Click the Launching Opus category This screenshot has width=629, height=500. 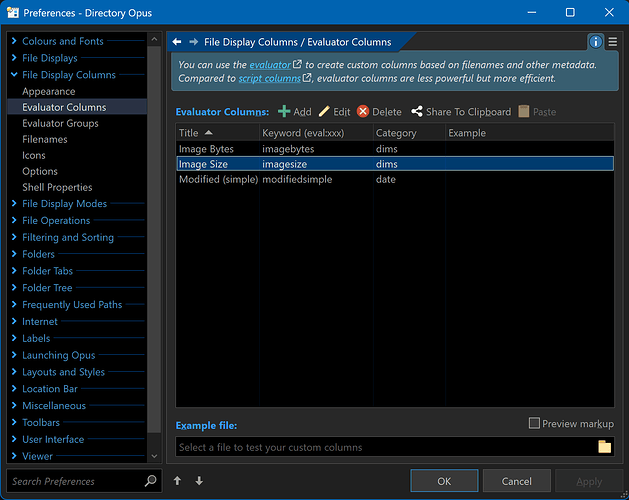(x=59, y=355)
